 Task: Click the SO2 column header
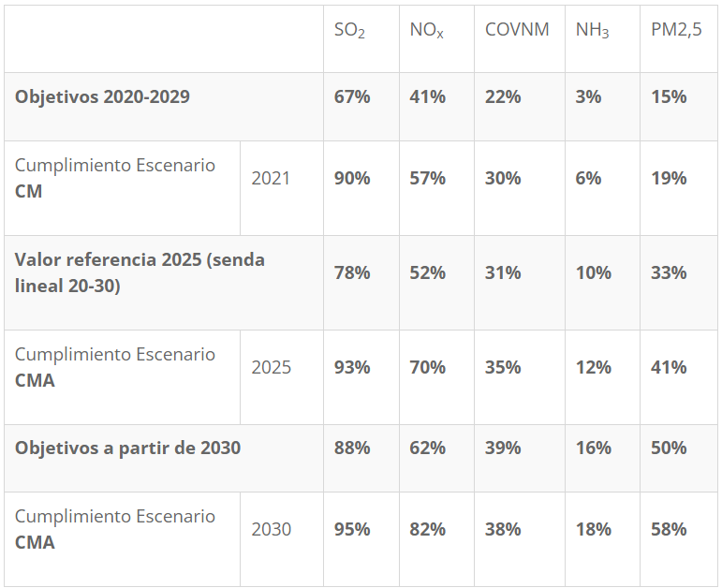[x=349, y=30]
